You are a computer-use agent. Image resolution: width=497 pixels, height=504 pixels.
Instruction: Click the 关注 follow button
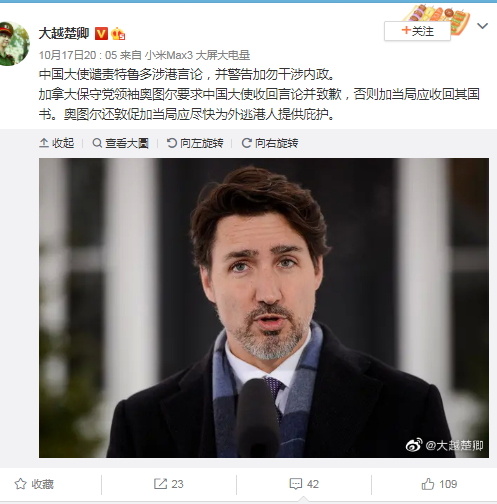click(x=417, y=31)
